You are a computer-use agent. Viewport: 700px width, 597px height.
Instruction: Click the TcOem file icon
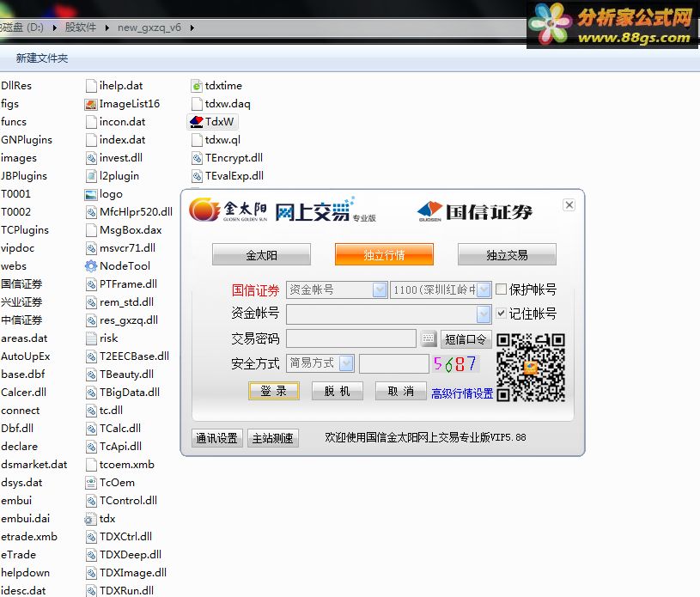point(91,483)
